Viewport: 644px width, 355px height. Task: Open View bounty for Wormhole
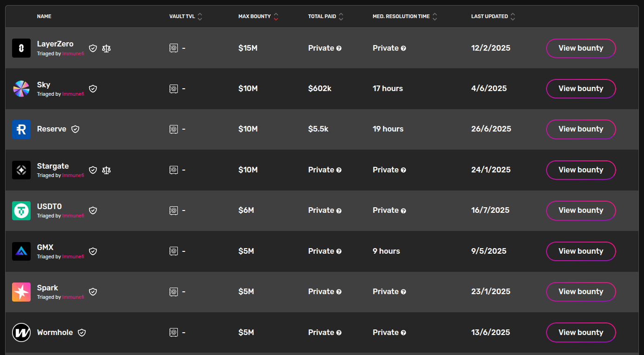(x=581, y=332)
